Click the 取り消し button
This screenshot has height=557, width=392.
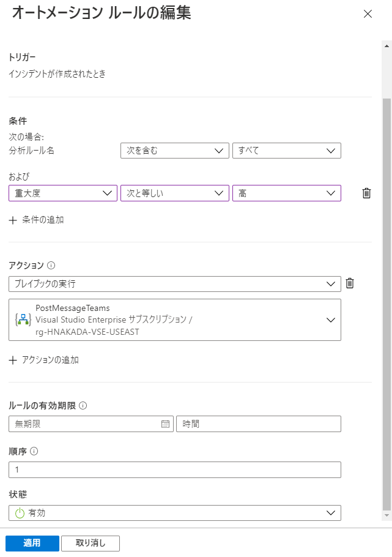tap(91, 543)
